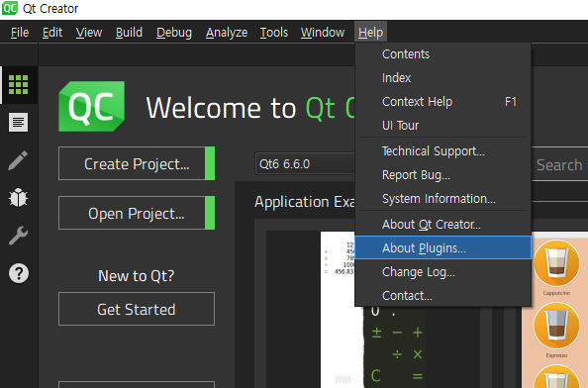Open System Information... entry

tap(442, 199)
